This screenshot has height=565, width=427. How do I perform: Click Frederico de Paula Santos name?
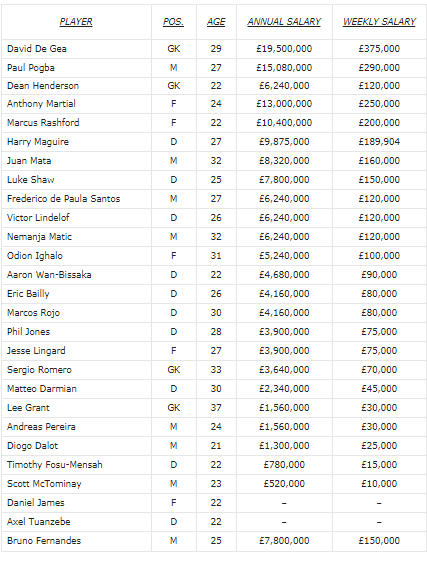click(63, 199)
